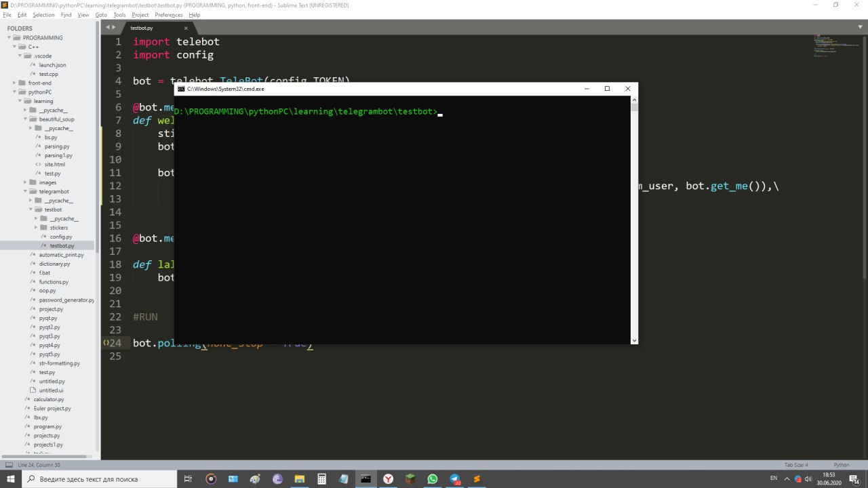Open Euler project.py in the sidebar

pos(52,409)
